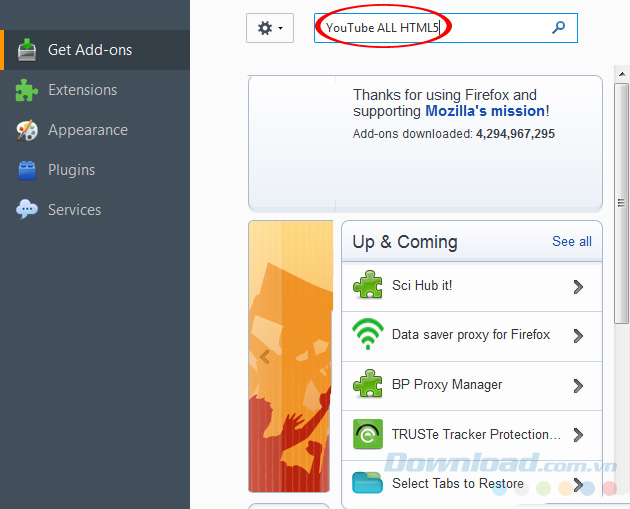Open the Extensions section

pos(82,90)
